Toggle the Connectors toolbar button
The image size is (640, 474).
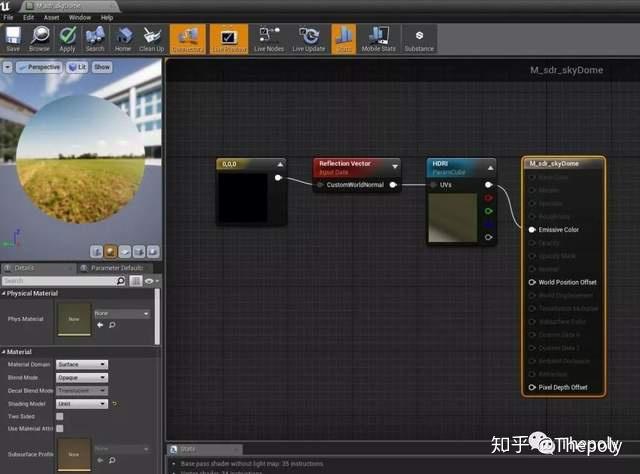pos(187,39)
